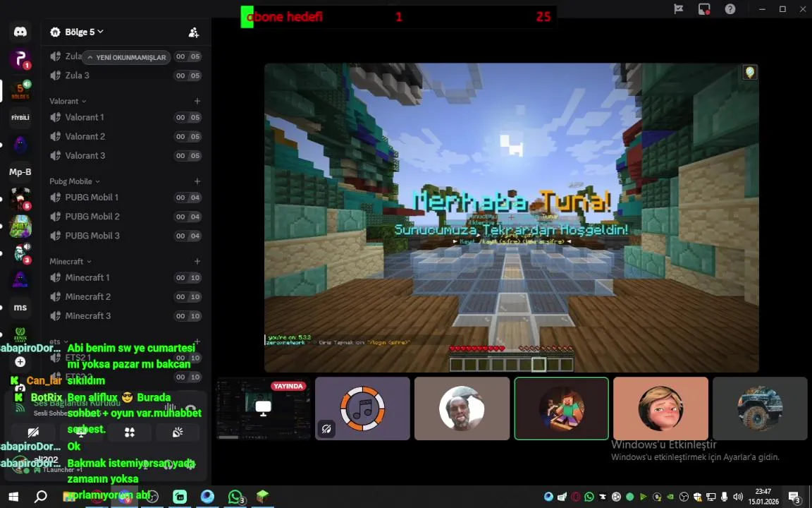
Task: Join the Minecraft 1 voice channel
Action: pyautogui.click(x=125, y=278)
